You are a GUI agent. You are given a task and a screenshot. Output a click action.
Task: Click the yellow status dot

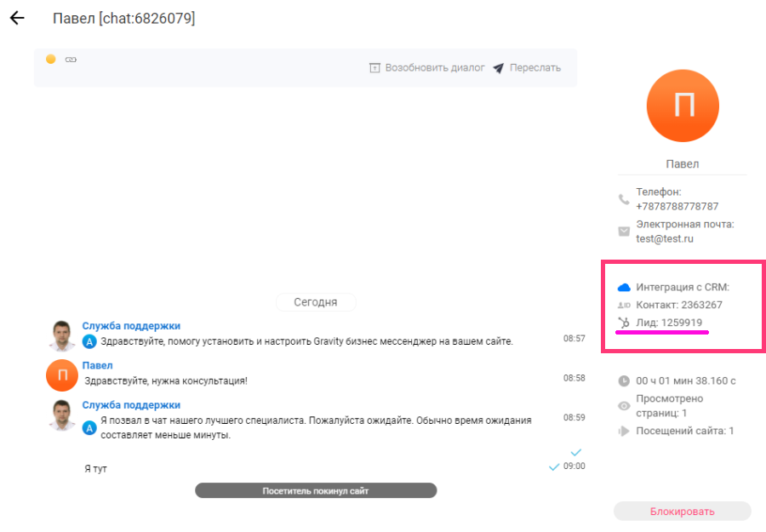[51, 60]
